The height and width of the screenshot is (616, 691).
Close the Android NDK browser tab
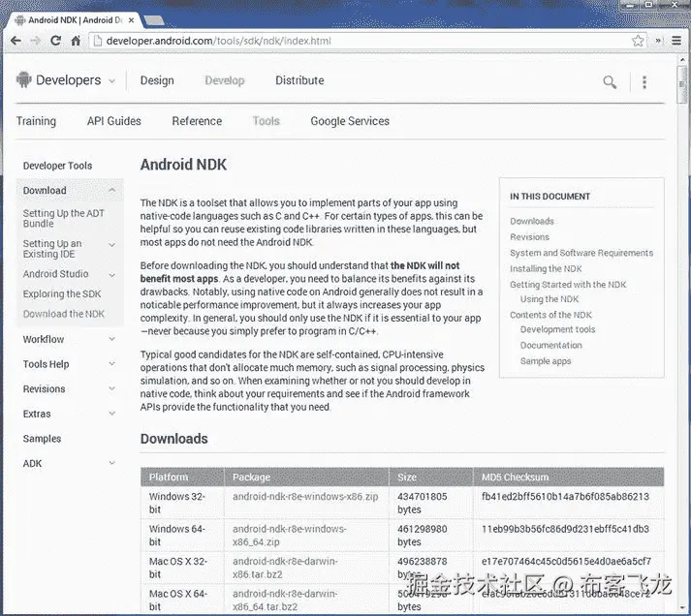pos(132,20)
